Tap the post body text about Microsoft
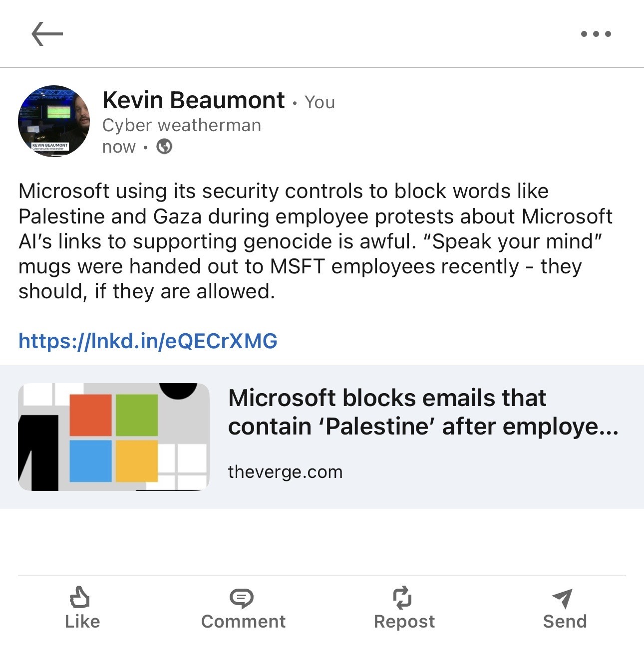 [315, 241]
